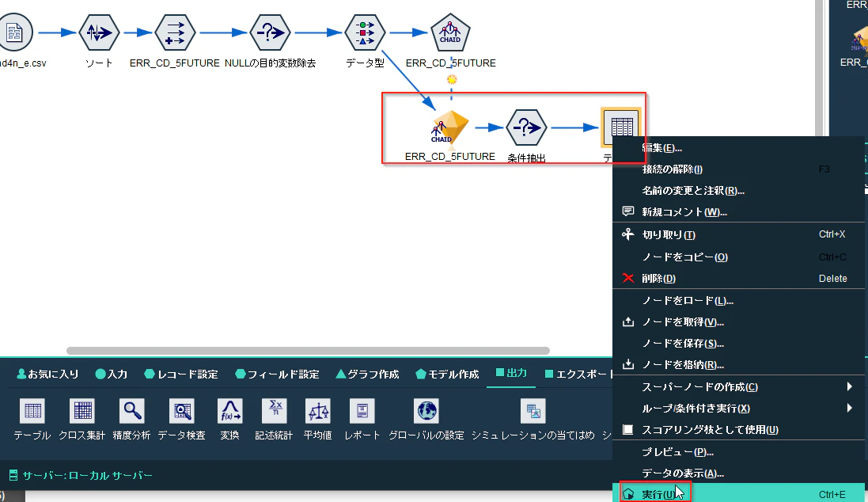Image resolution: width=868 pixels, height=502 pixels.
Task: Choose ノードを取得 menu entry
Action: tap(738, 322)
